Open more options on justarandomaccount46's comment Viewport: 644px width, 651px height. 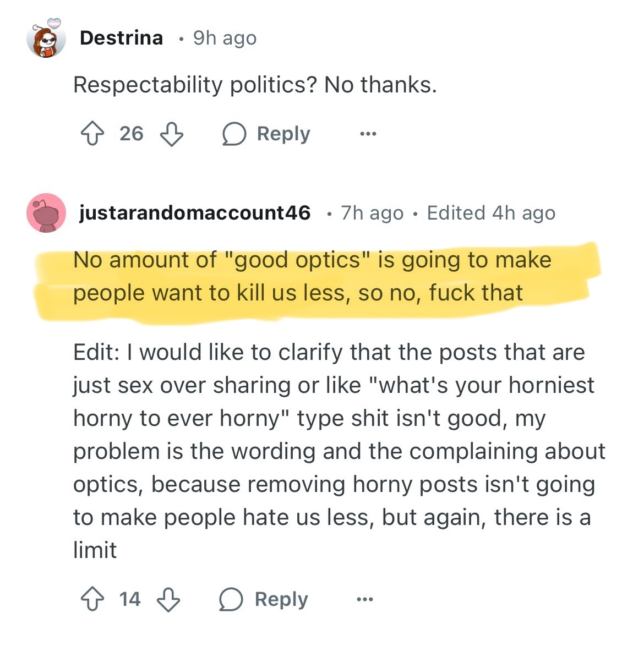(x=364, y=599)
